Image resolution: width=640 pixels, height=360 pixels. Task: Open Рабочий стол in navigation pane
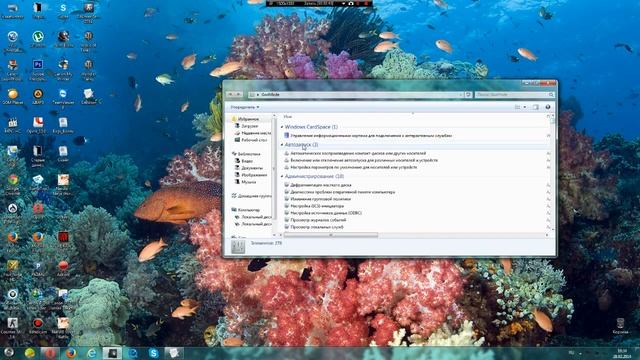pyautogui.click(x=251, y=140)
